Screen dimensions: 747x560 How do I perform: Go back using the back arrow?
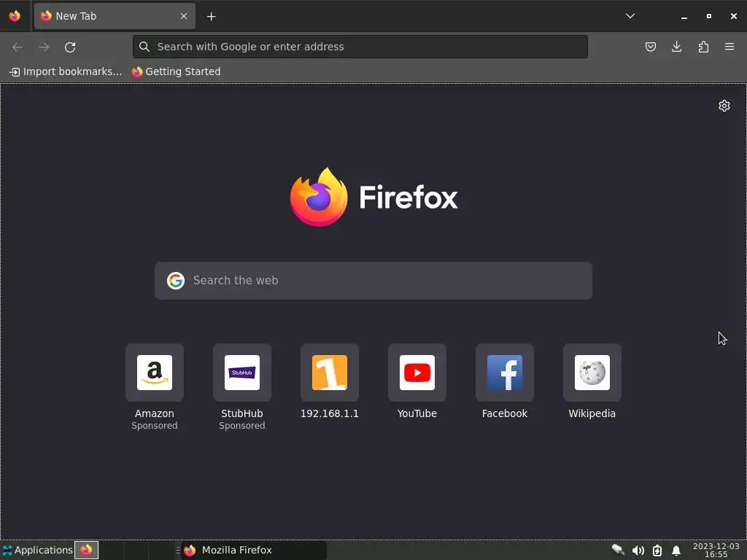(x=18, y=47)
